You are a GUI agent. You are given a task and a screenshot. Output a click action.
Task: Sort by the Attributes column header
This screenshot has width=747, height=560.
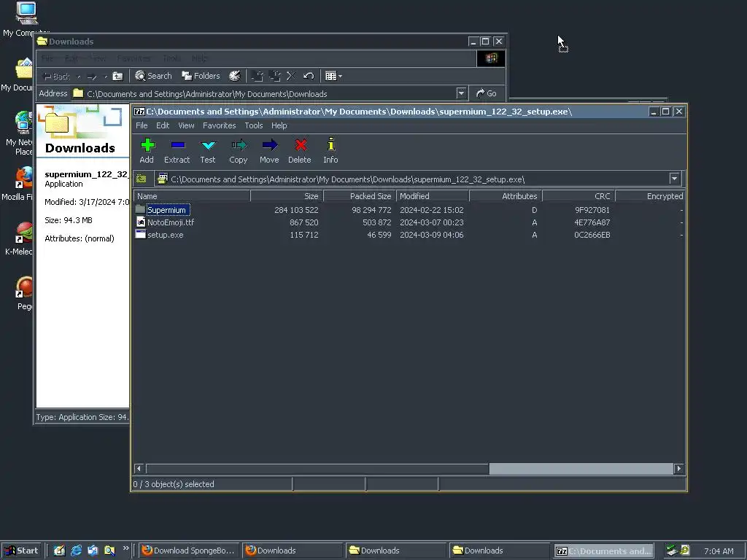tap(506, 196)
